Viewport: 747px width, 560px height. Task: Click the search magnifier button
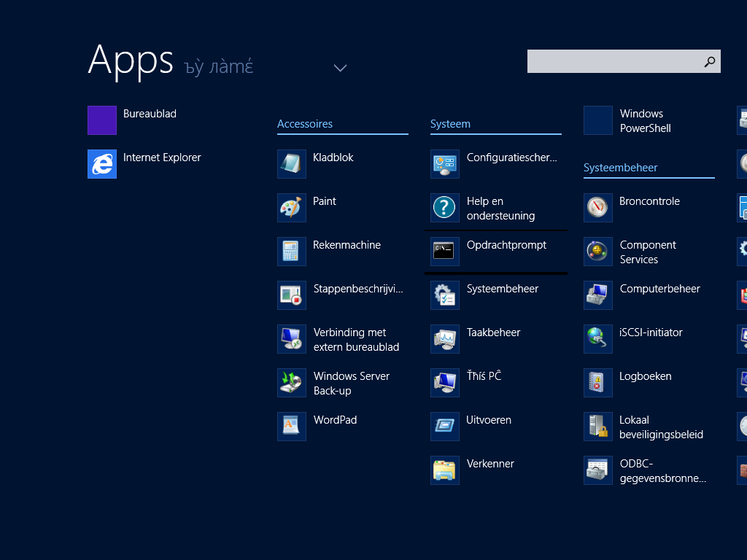coord(710,62)
